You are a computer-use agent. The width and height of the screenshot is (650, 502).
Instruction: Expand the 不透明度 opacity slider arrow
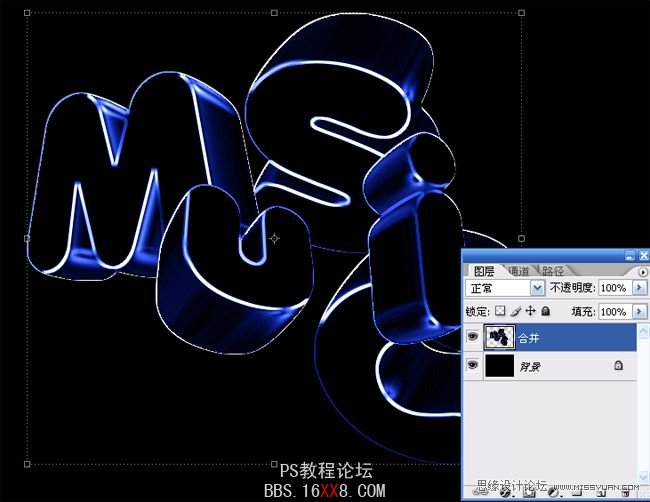[638, 288]
